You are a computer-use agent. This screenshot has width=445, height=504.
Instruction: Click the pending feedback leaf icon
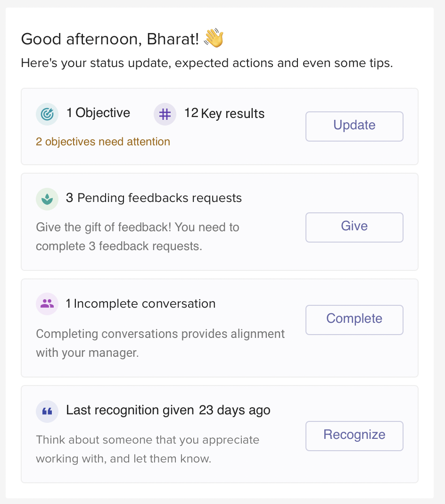tap(47, 199)
